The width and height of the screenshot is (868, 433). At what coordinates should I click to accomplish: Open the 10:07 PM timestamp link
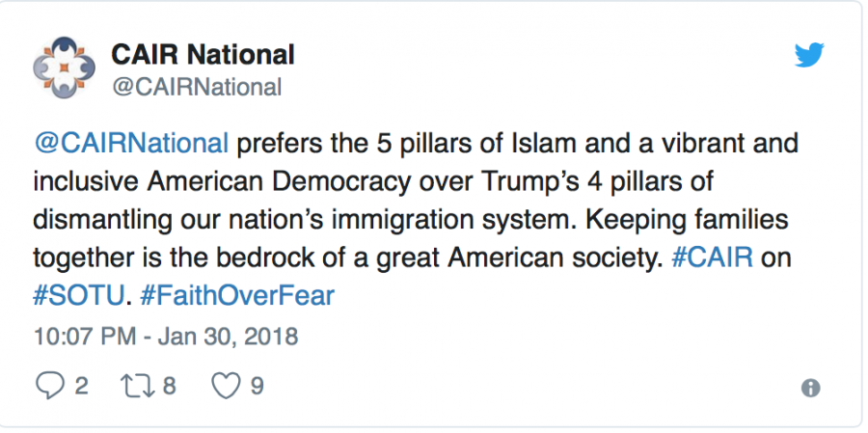click(x=81, y=337)
